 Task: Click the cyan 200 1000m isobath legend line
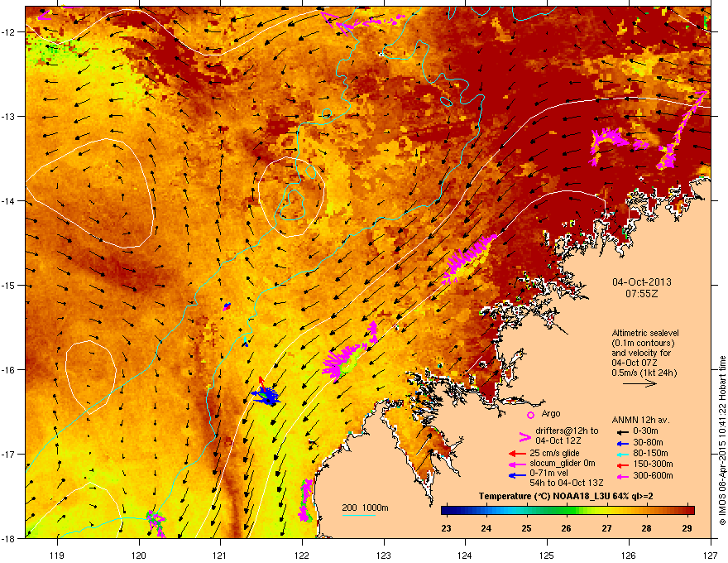(x=359, y=515)
